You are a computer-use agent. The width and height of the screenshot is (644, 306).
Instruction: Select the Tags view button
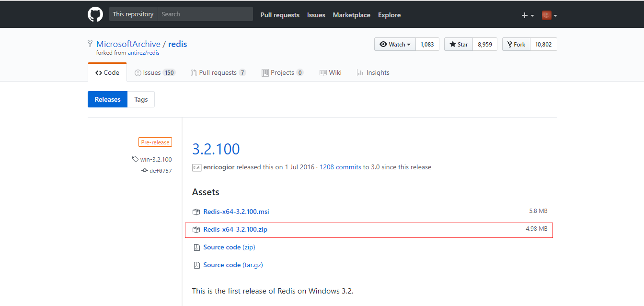pyautogui.click(x=141, y=99)
